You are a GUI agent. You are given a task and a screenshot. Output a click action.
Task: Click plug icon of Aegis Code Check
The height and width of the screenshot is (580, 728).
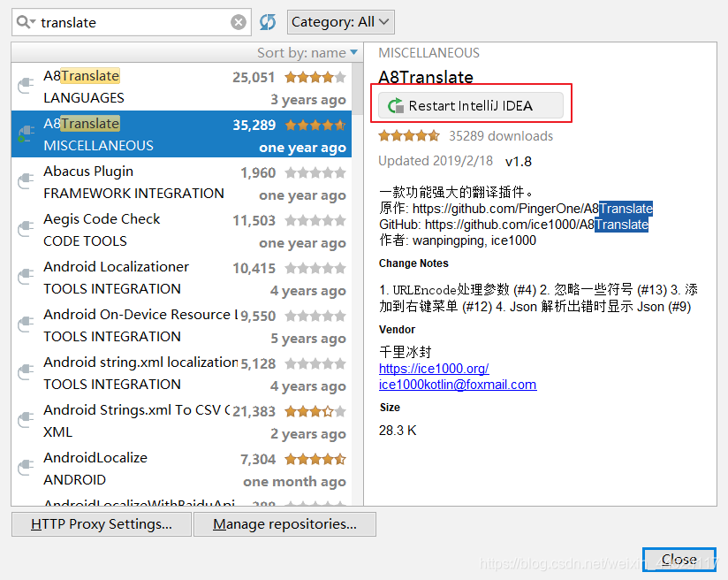click(x=26, y=229)
